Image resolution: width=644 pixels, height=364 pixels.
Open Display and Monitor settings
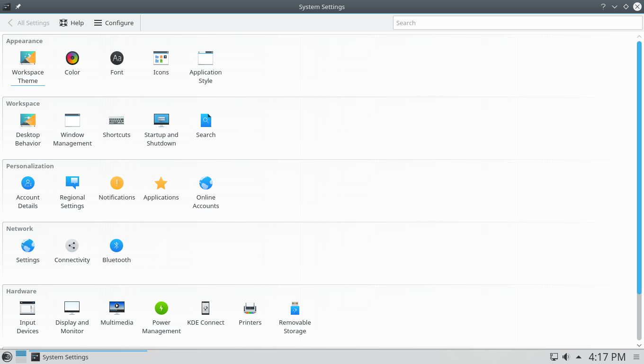pos(72,318)
